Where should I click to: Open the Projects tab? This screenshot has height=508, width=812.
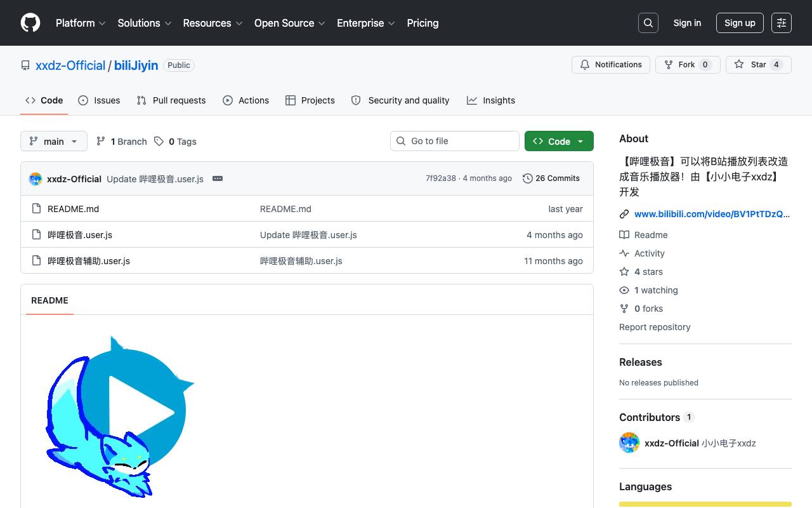(x=310, y=100)
